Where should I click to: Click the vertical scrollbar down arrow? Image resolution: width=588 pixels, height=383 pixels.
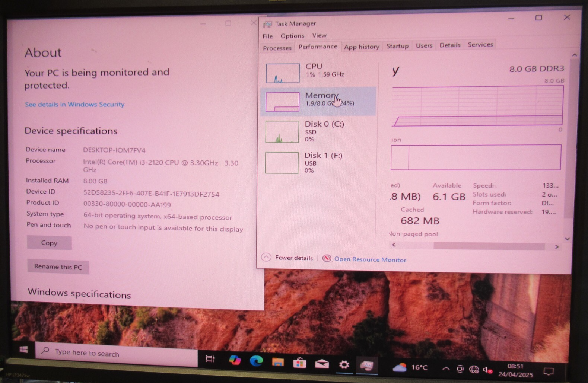pos(567,239)
